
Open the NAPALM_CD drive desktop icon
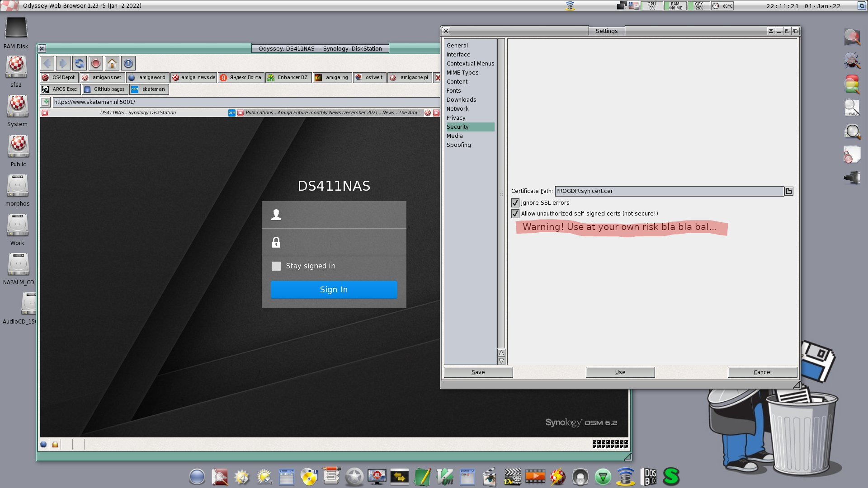coord(19,269)
